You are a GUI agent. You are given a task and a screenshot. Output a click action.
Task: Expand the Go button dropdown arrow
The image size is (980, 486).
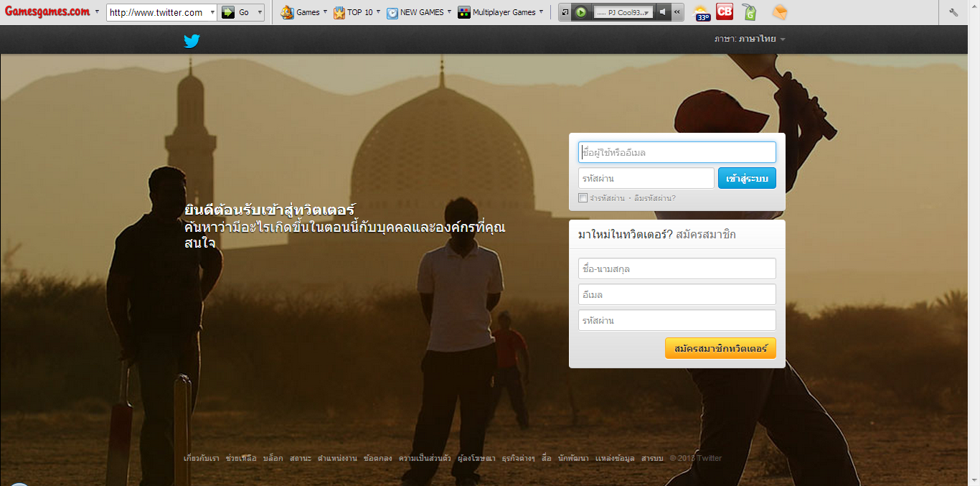[x=259, y=12]
